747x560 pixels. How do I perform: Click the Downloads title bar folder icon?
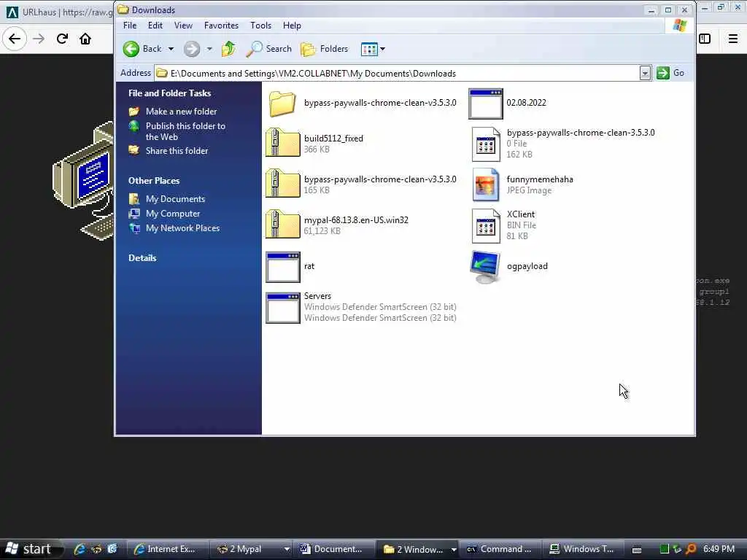coord(123,9)
